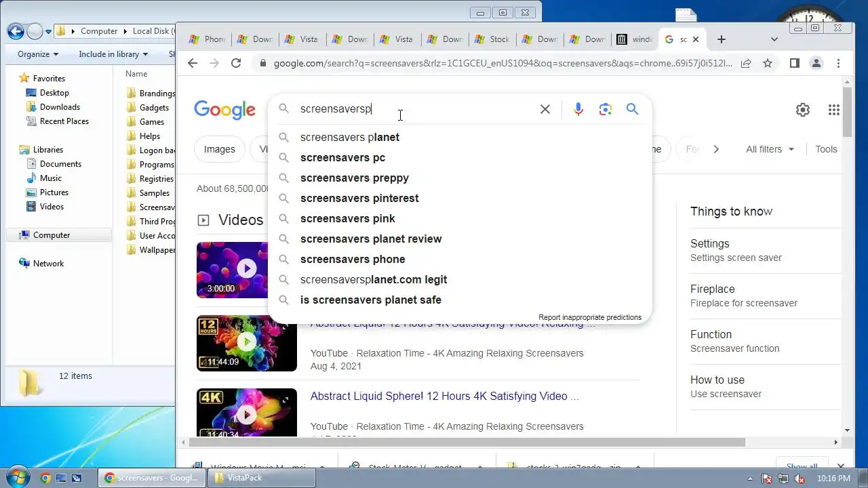Clear the search box with X icon
The image size is (868, 488).
(x=545, y=109)
